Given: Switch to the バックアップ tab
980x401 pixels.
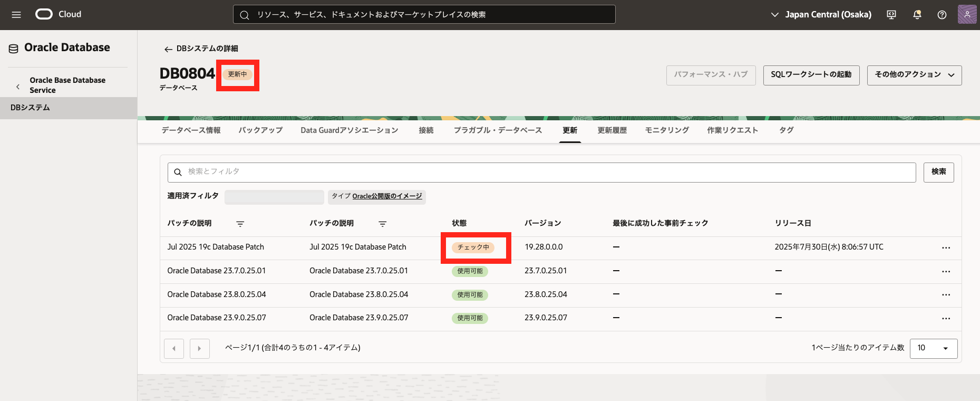Looking at the screenshot, I should [x=260, y=130].
